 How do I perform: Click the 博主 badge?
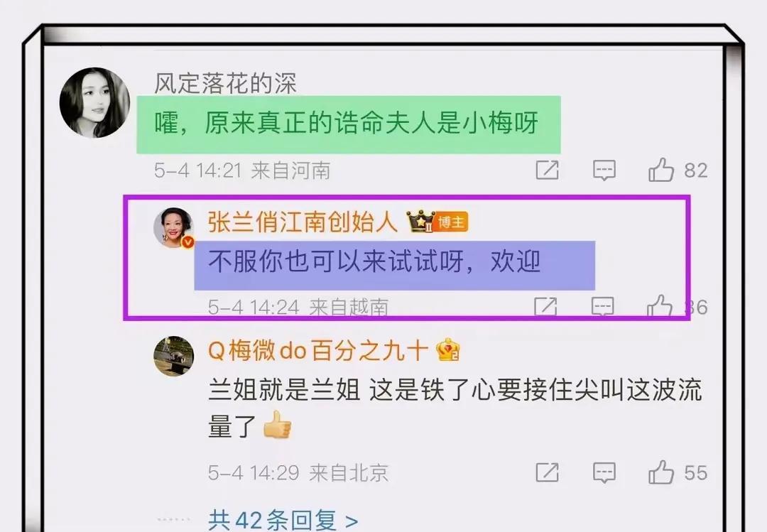pyautogui.click(x=451, y=222)
